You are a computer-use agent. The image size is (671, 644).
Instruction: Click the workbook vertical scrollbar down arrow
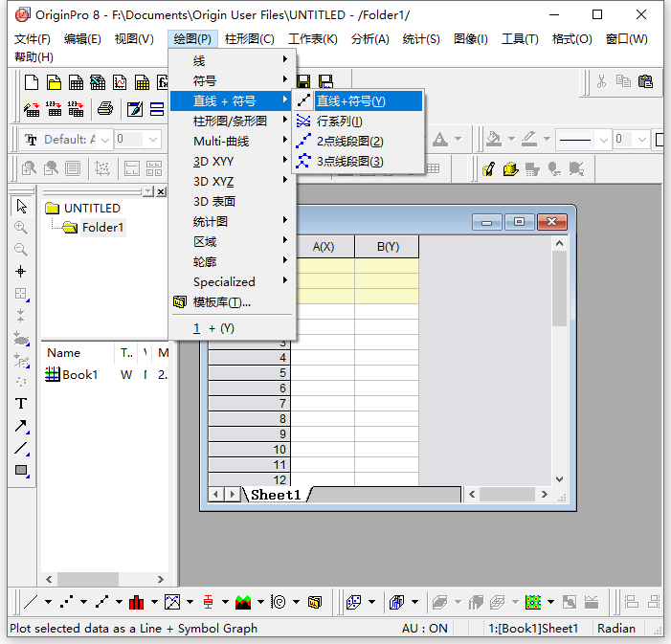559,479
